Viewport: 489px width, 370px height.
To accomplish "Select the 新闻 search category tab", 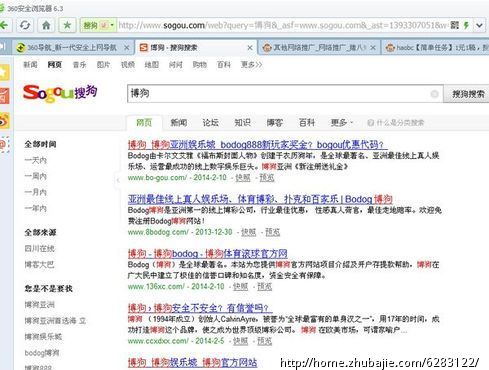I will 179,122.
